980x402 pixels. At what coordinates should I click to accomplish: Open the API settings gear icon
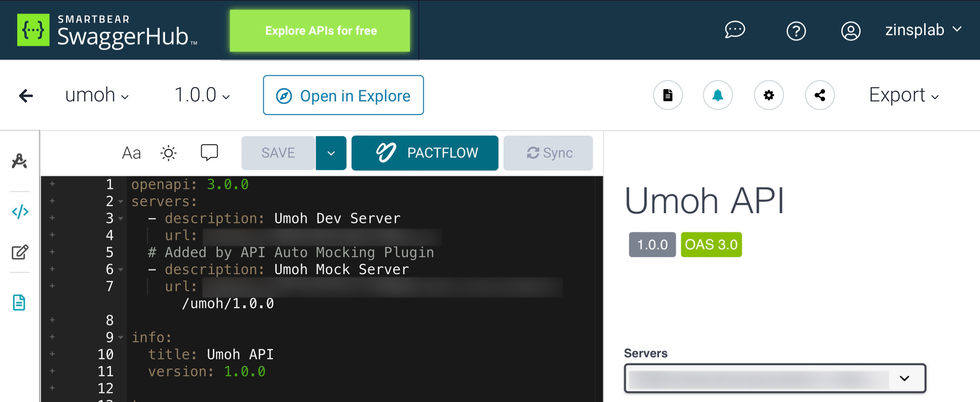coord(769,95)
